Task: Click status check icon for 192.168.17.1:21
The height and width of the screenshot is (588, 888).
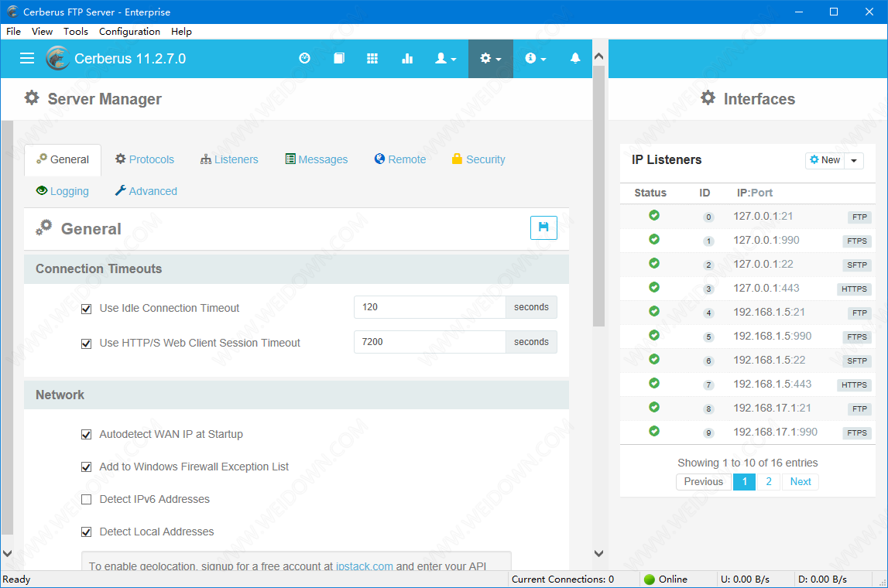Action: click(x=654, y=408)
